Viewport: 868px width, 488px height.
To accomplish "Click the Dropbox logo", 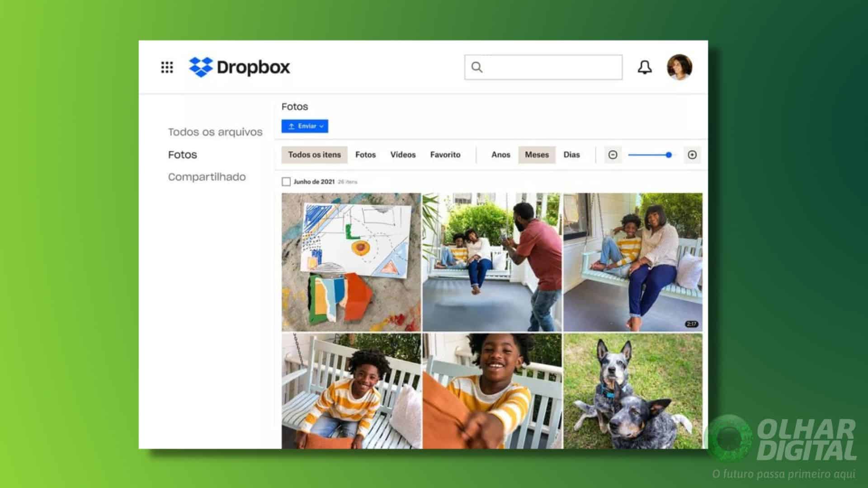I will coord(240,67).
